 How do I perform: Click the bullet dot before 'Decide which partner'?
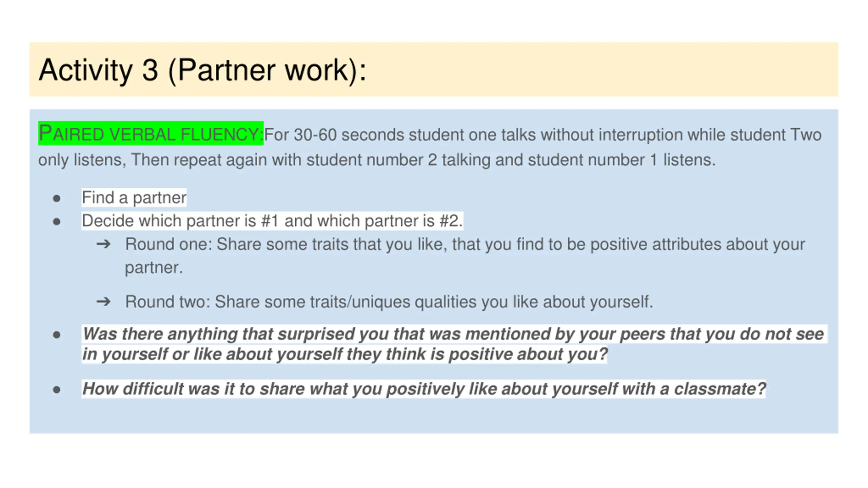click(x=57, y=222)
